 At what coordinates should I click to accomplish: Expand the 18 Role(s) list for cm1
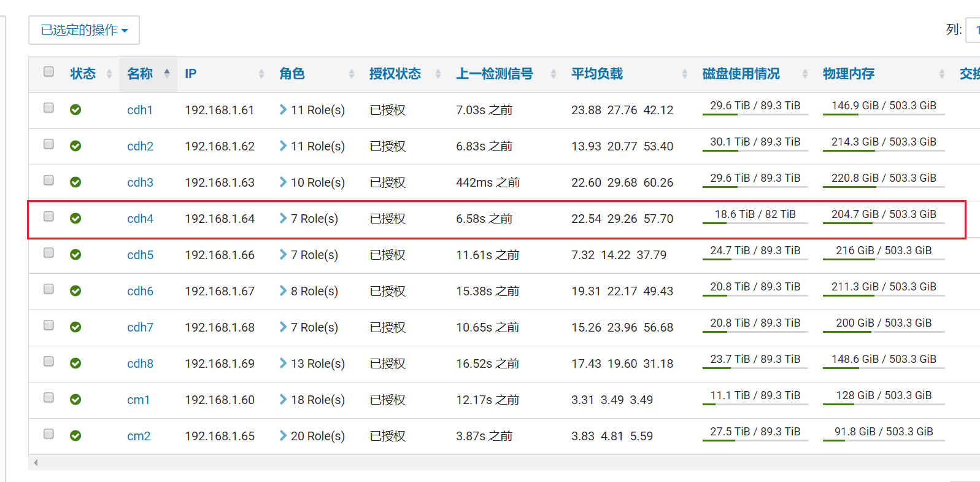(312, 400)
